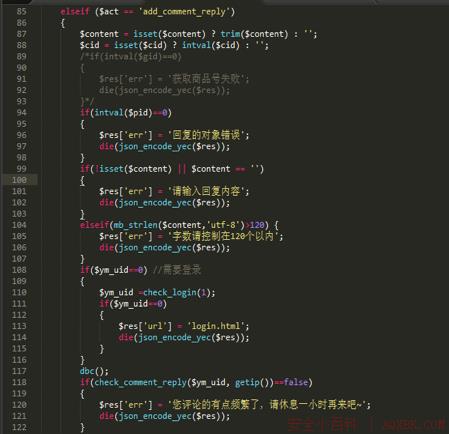Click "$res['err']" on line 120

[x=126, y=405]
